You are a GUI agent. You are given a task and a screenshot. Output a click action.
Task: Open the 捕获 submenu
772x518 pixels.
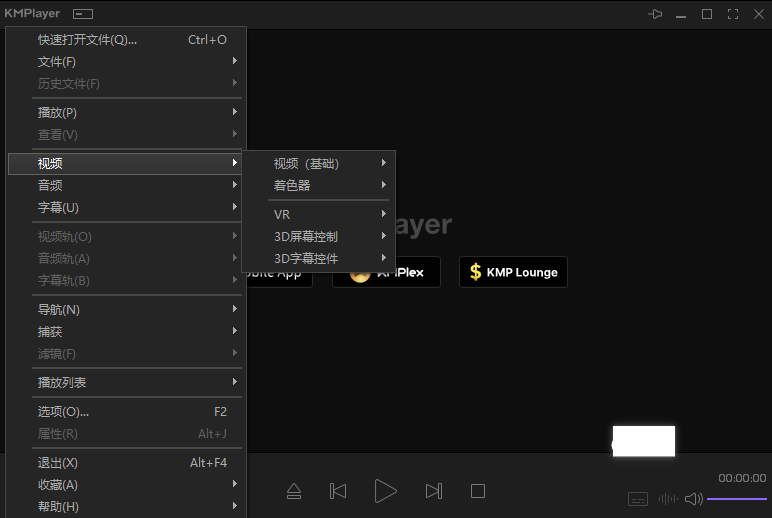pos(126,331)
